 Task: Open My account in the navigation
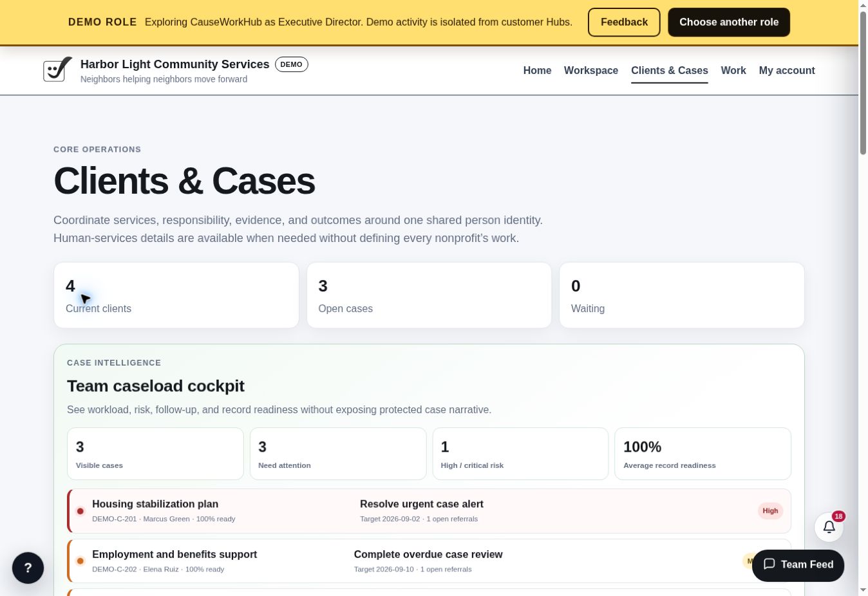(787, 71)
